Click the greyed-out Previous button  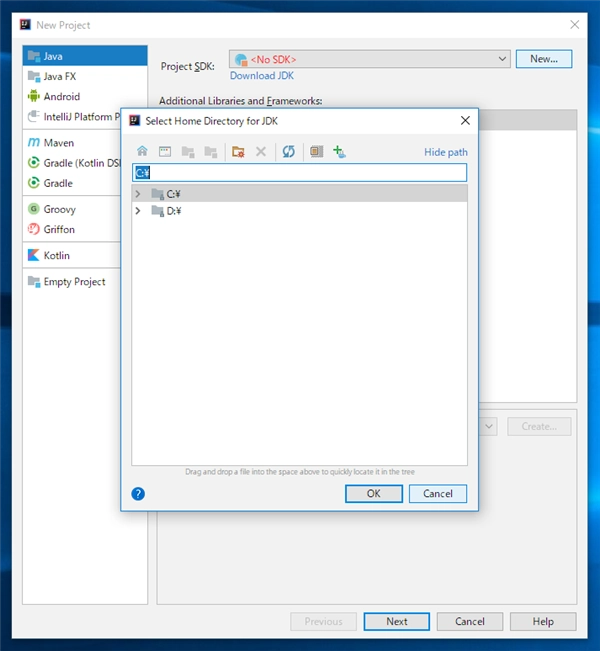323,622
